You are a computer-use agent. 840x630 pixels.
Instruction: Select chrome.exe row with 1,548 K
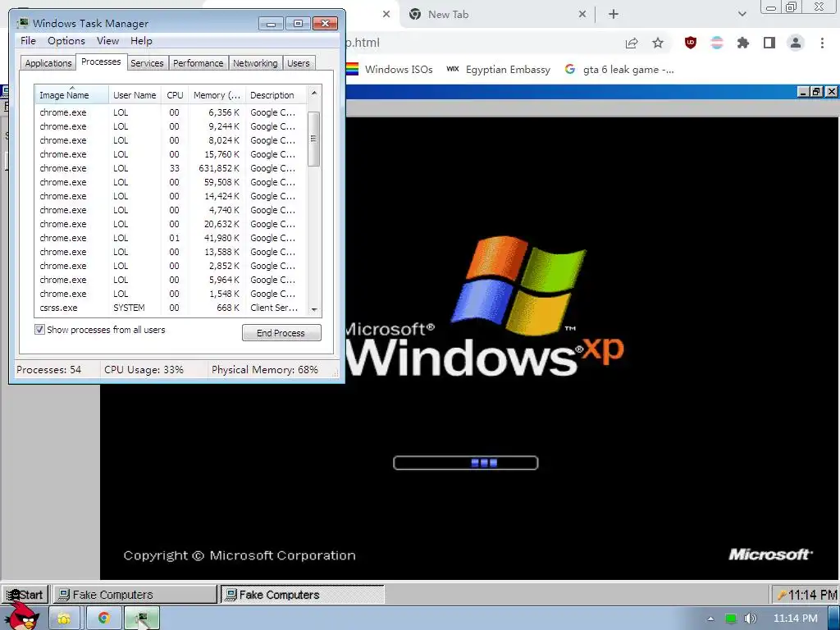pos(171,294)
